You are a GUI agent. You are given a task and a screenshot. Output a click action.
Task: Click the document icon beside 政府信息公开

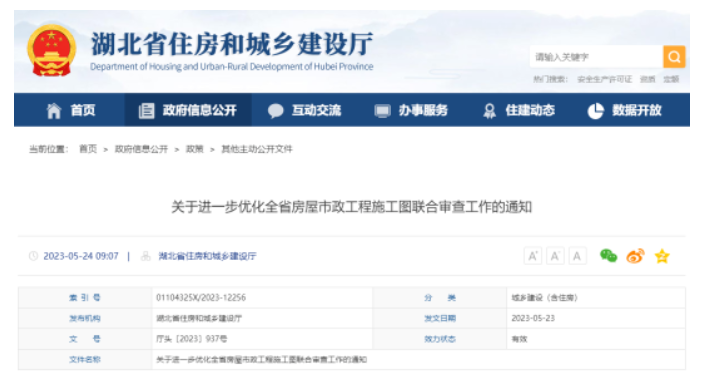click(147, 111)
